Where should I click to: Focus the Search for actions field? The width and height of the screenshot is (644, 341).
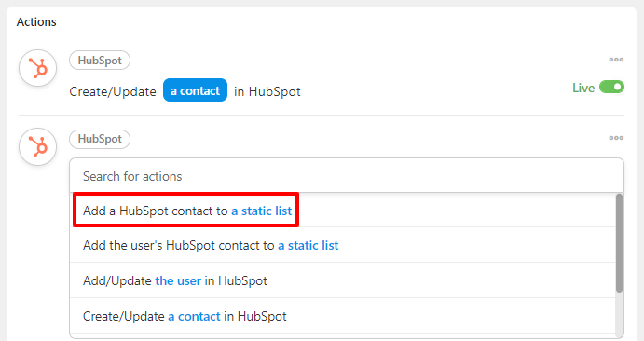coord(347,176)
